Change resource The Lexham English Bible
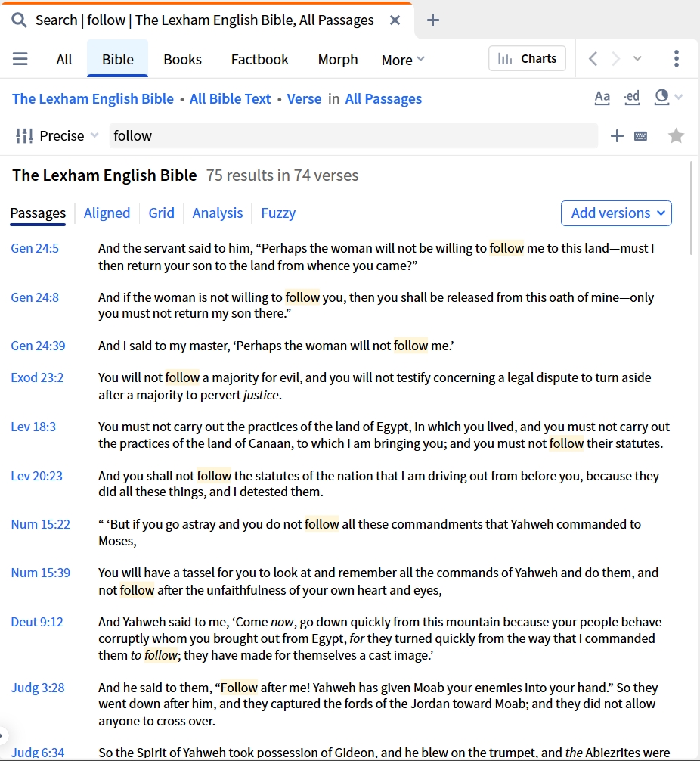The height and width of the screenshot is (761, 700). (93, 98)
